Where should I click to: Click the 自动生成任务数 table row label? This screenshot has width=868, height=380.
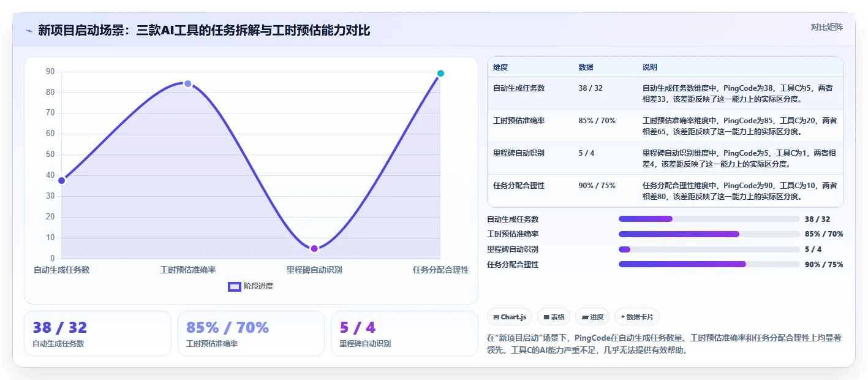tap(519, 88)
